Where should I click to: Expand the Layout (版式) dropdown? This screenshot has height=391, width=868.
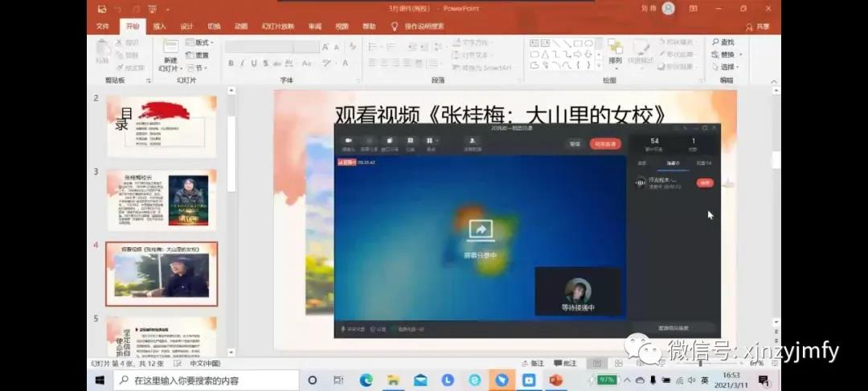(199, 43)
